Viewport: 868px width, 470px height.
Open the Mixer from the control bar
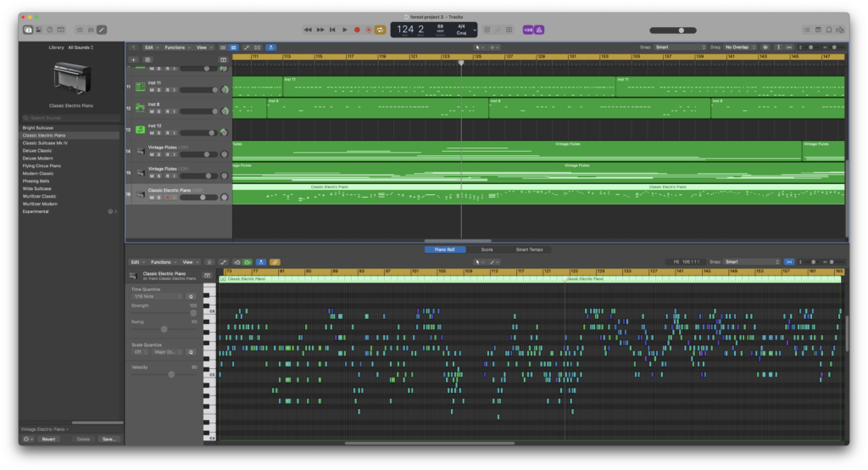coord(91,30)
